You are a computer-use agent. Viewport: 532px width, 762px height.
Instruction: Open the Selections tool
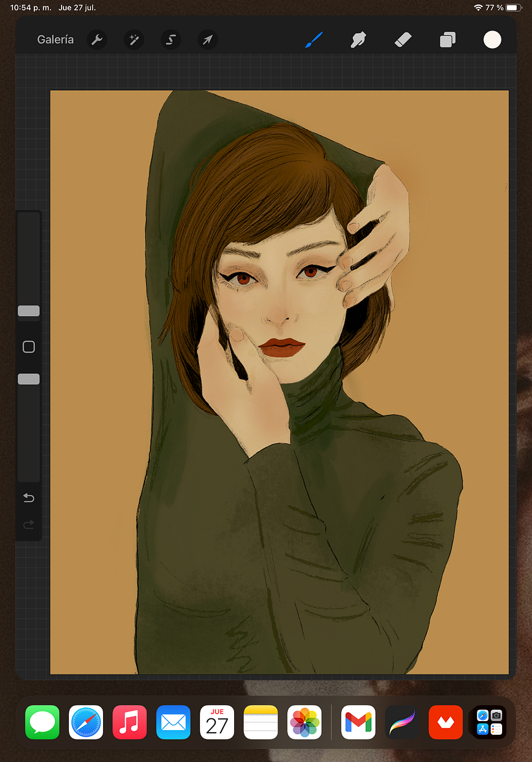click(x=171, y=40)
